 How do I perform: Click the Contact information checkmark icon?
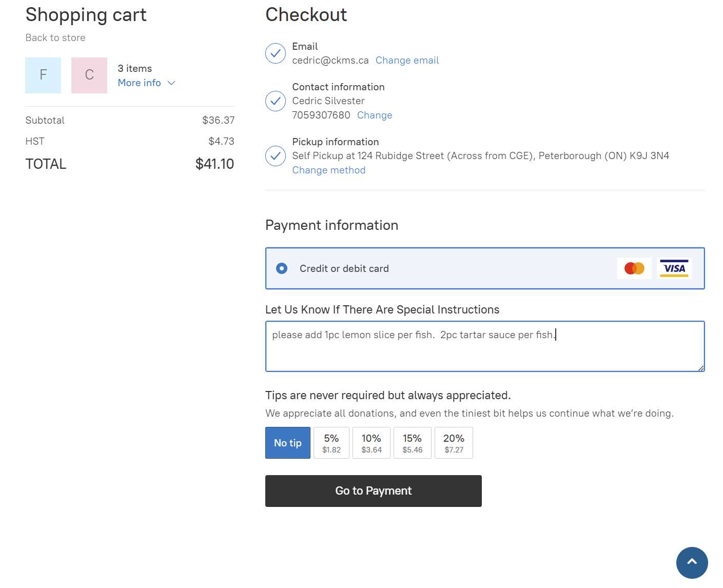pyautogui.click(x=276, y=101)
